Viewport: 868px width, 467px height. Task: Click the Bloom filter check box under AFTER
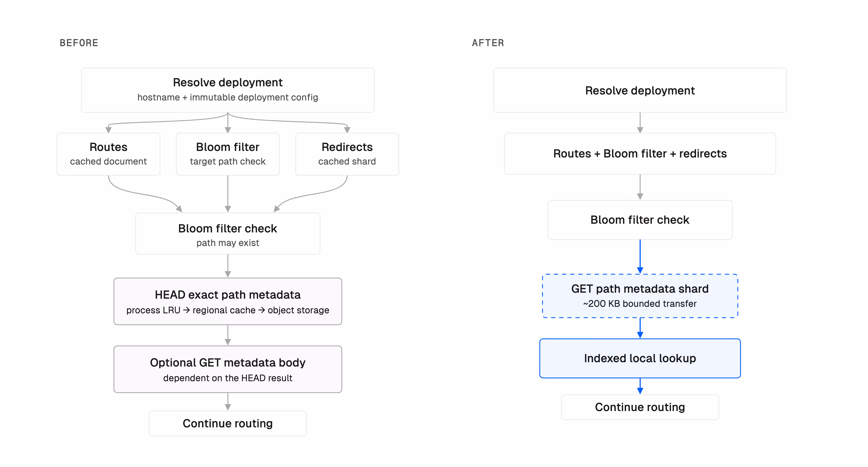tap(640, 220)
